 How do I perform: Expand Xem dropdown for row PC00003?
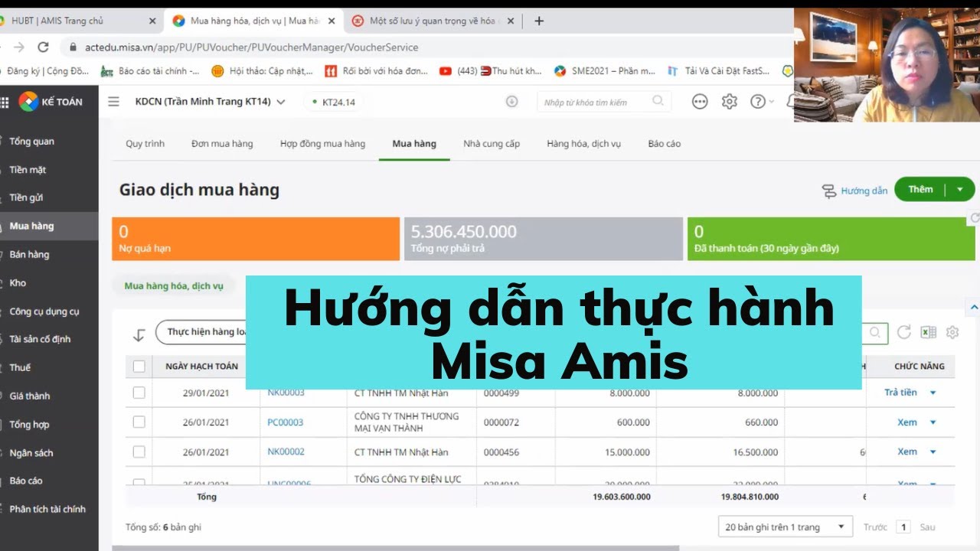pos(933,422)
